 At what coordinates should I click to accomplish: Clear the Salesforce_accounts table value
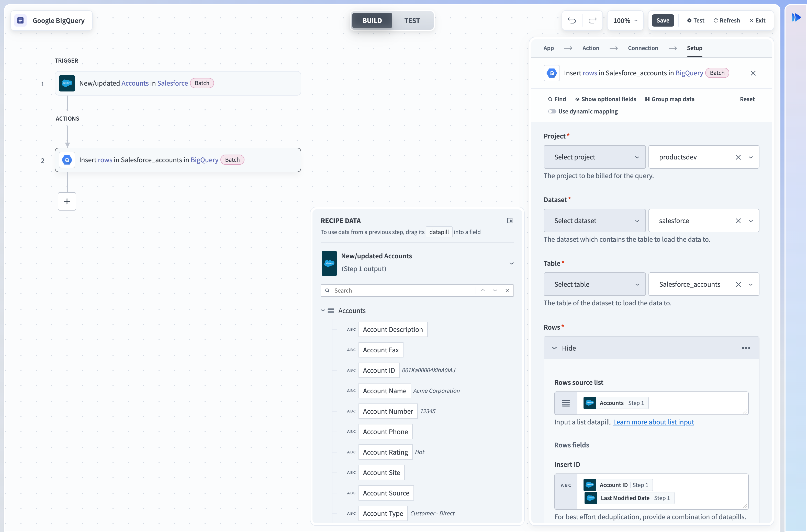pyautogui.click(x=738, y=284)
